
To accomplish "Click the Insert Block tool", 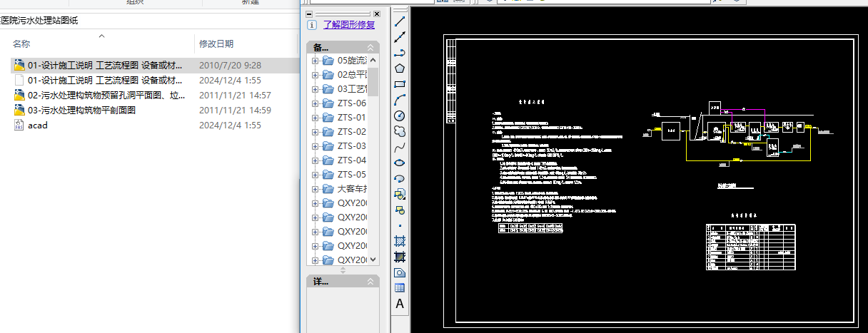I will click(400, 194).
